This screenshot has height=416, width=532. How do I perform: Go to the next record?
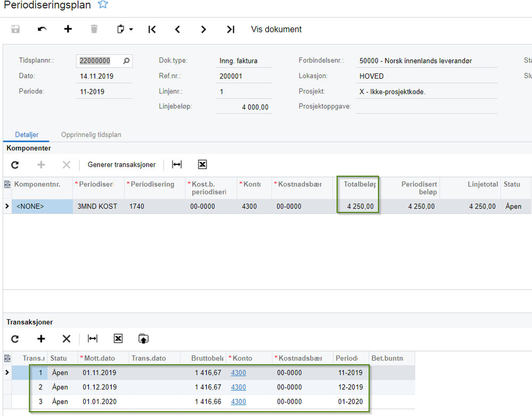click(203, 29)
